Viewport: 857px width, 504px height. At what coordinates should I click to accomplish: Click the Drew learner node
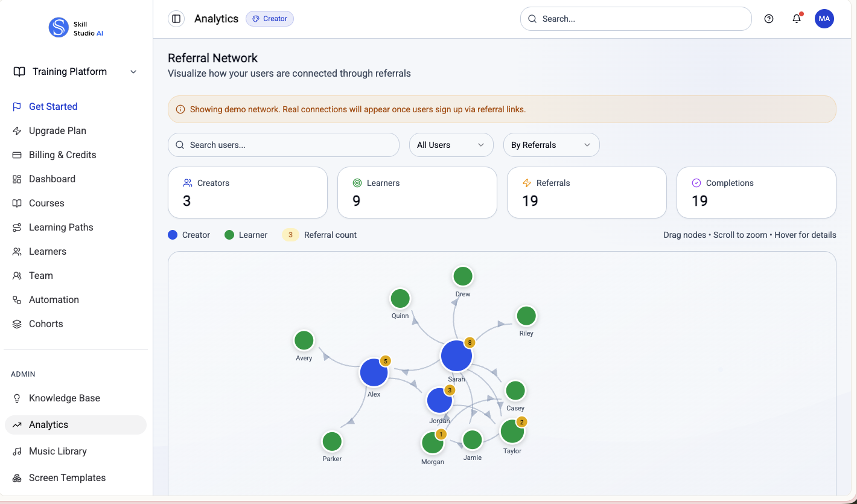pyautogui.click(x=463, y=276)
